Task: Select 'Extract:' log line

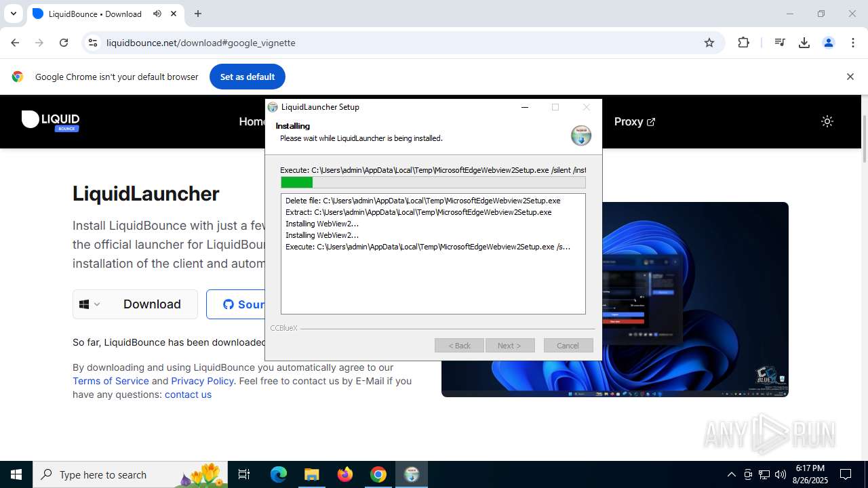Action: coord(418,212)
